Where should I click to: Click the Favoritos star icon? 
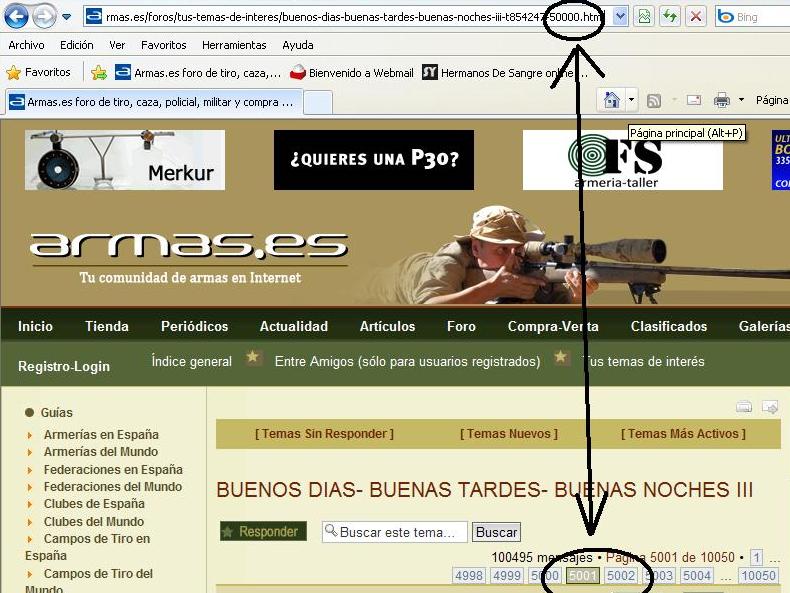pyautogui.click(x=14, y=72)
